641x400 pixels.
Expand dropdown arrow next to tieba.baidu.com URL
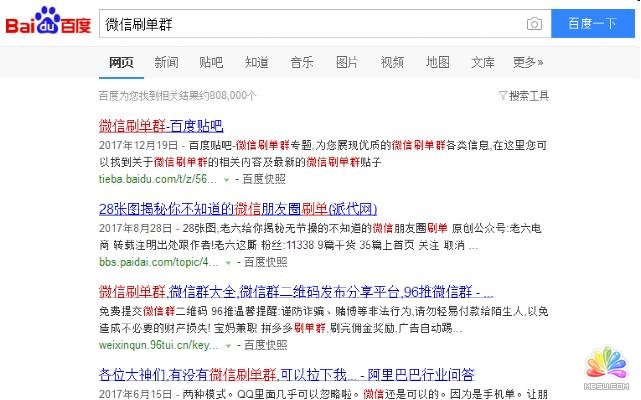[226, 180]
